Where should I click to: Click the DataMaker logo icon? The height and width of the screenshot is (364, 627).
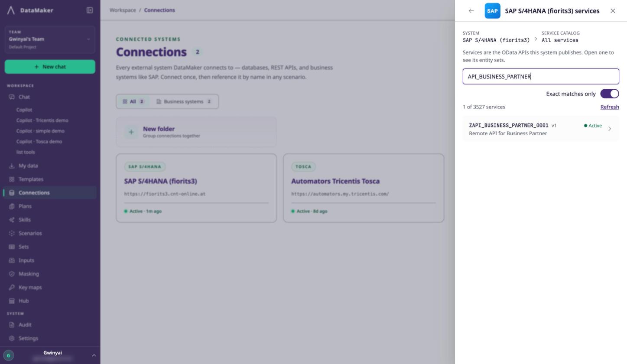tap(11, 10)
